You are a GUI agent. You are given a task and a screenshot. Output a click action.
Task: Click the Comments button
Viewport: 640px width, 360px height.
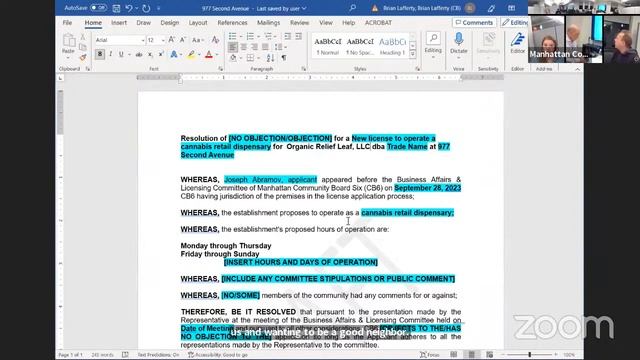point(474,23)
